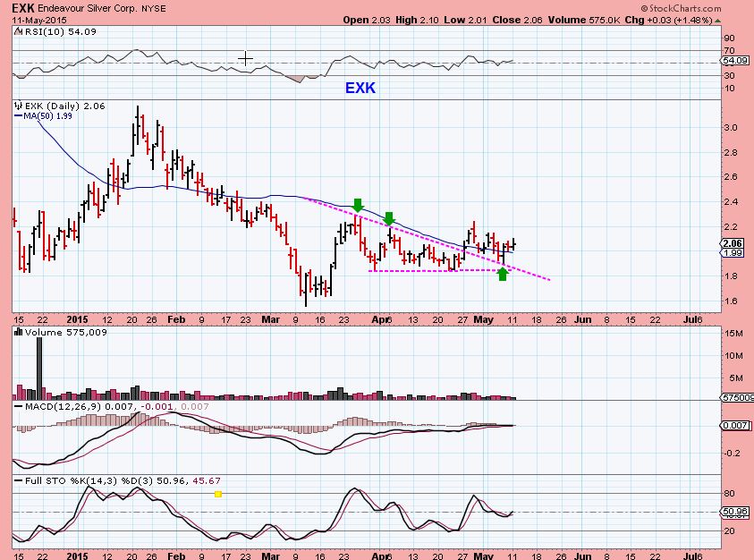Viewport: 754px width, 560px height.
Task: Click the 575009 volume tag on right axis
Action: click(x=737, y=397)
